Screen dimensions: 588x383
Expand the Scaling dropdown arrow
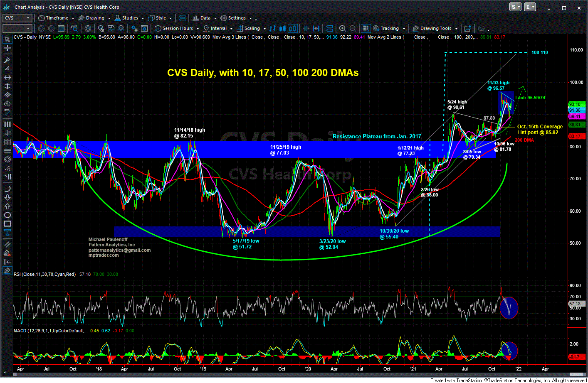click(x=264, y=29)
